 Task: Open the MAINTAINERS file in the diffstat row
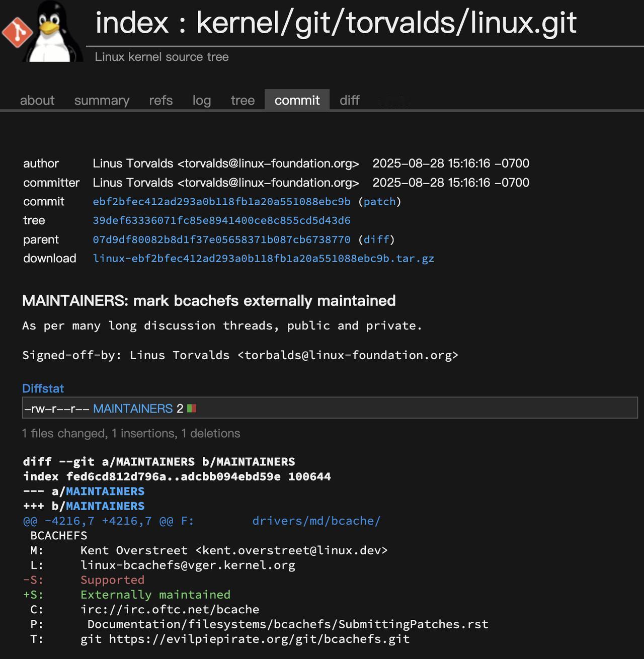point(133,408)
